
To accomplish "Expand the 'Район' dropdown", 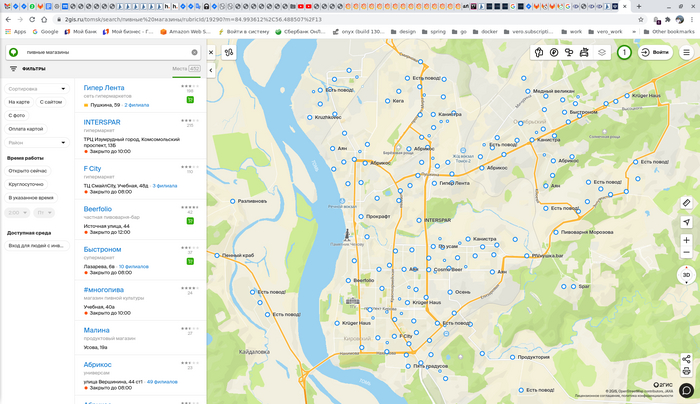I will [x=37, y=143].
